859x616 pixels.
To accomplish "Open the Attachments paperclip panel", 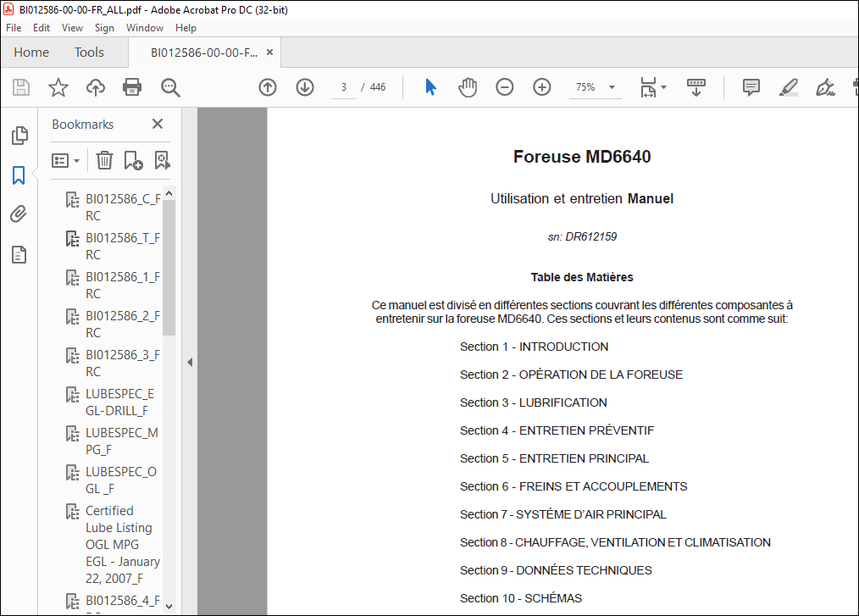I will [19, 214].
